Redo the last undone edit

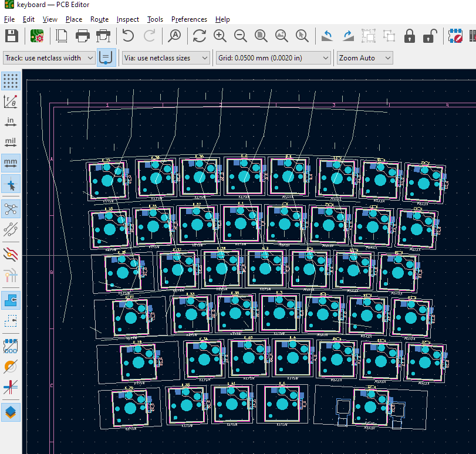click(x=149, y=36)
